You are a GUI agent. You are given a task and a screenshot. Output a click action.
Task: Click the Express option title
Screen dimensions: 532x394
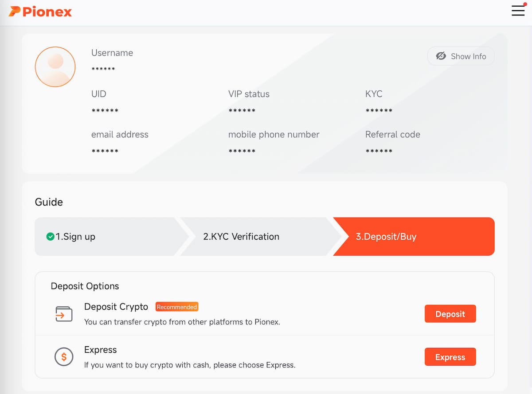click(100, 350)
